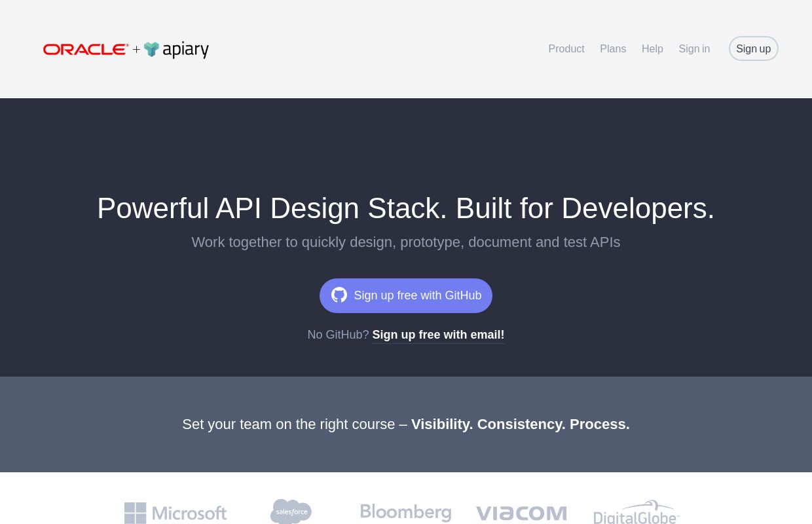Click Sign up free with GitHub button
812x524 pixels.
pyautogui.click(x=406, y=295)
